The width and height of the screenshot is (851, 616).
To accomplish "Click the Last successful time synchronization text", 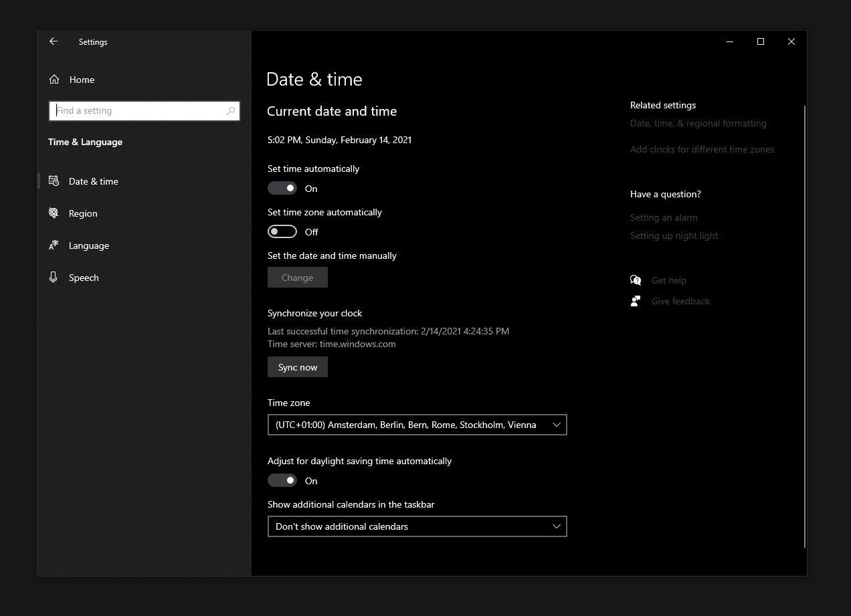I will click(x=388, y=331).
